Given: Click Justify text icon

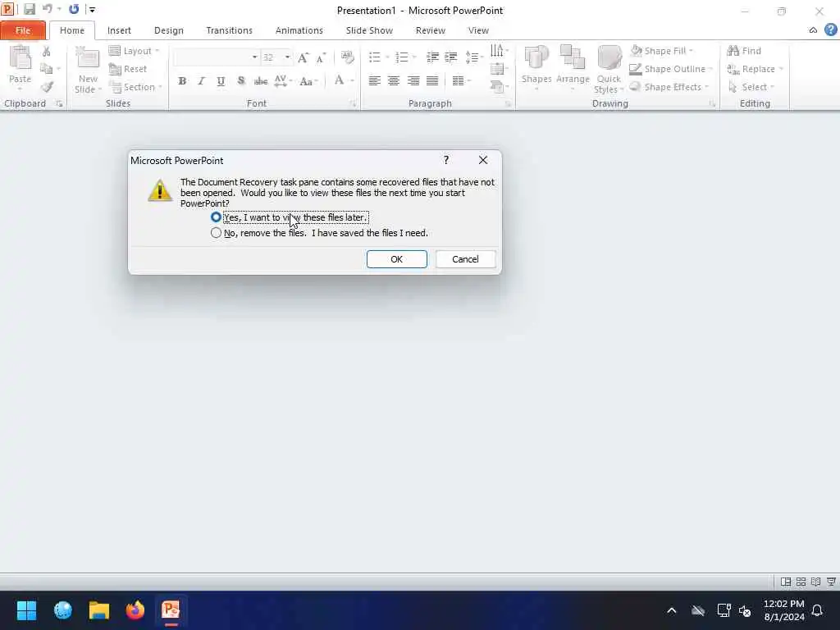Looking at the screenshot, I should click(x=432, y=81).
